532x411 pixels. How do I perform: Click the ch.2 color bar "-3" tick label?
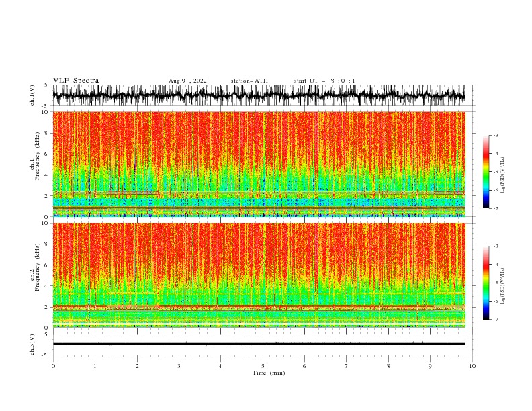[x=496, y=246]
